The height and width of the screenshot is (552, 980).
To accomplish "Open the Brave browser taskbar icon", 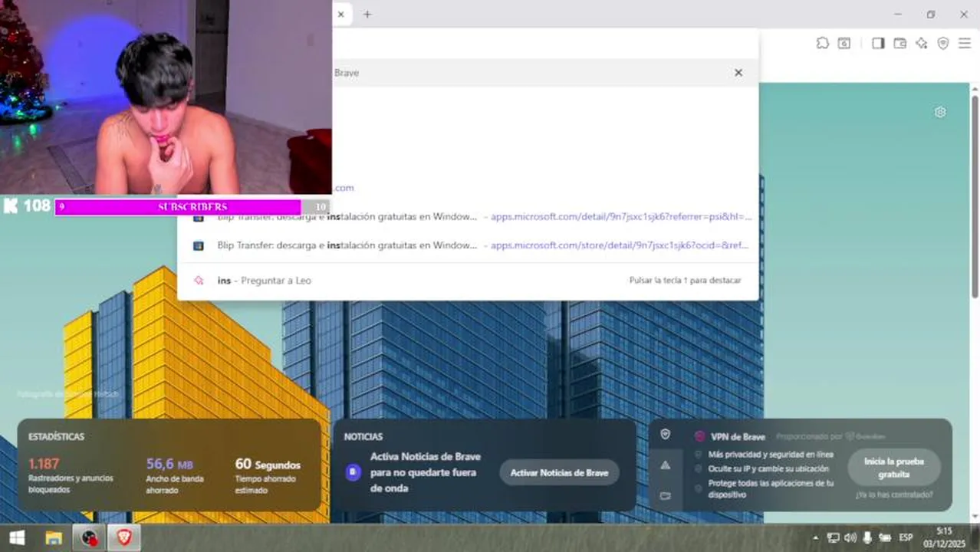I will (124, 538).
